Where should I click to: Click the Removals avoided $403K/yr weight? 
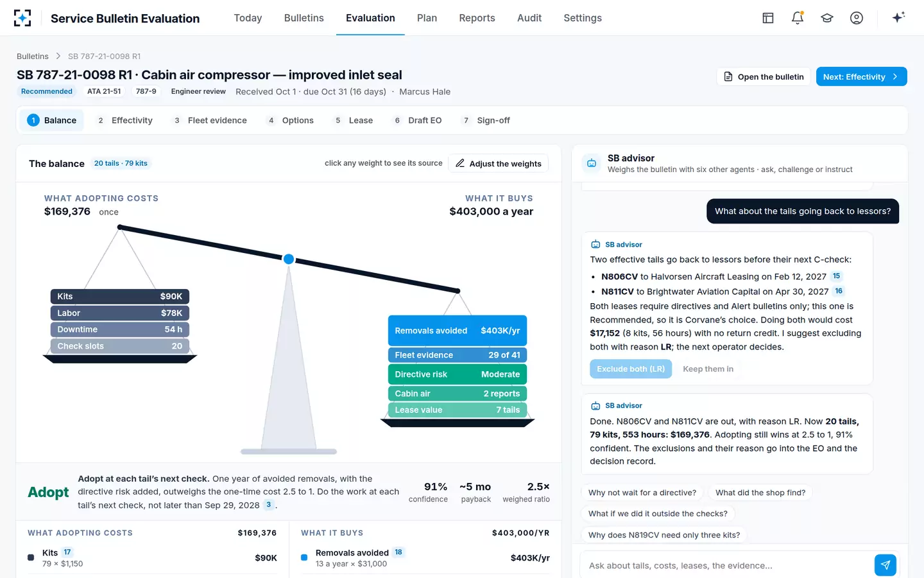click(458, 331)
